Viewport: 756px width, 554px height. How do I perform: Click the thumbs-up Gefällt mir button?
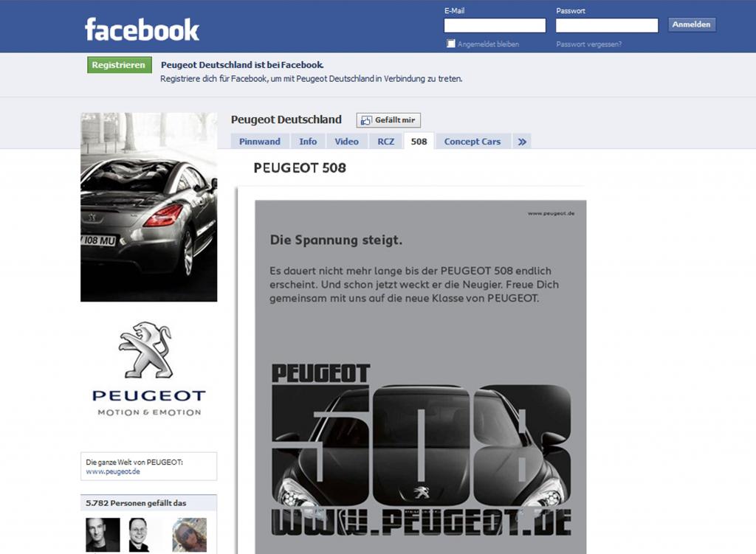pos(388,120)
